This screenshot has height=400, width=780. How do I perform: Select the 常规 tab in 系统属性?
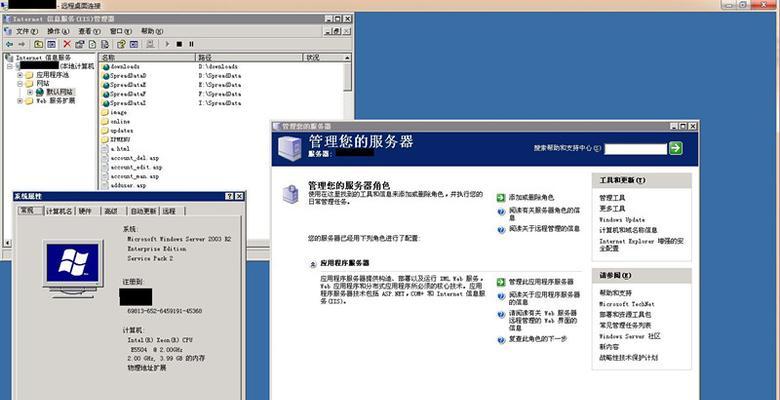[x=30, y=210]
